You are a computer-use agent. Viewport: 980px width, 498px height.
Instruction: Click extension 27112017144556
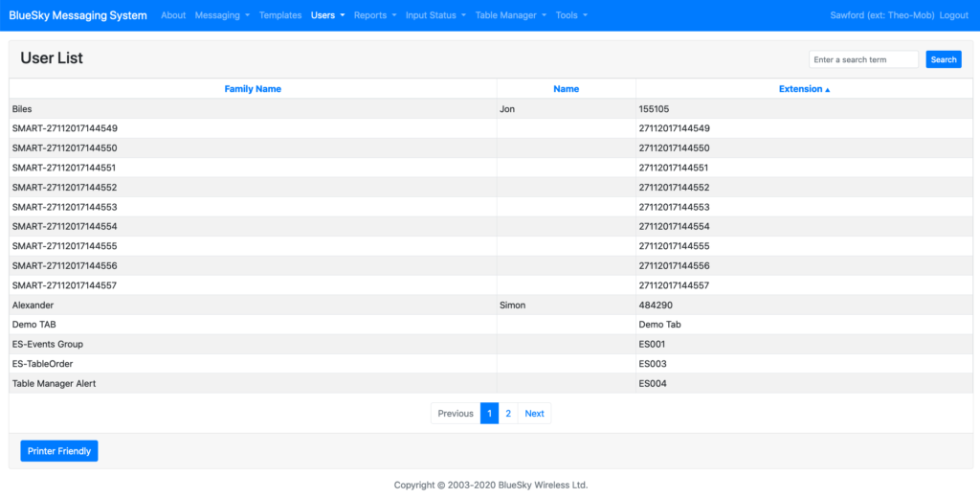(675, 266)
